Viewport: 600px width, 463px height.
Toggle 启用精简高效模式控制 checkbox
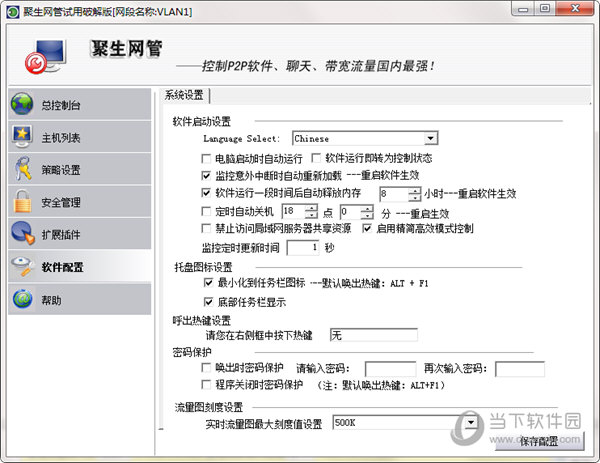(x=367, y=228)
